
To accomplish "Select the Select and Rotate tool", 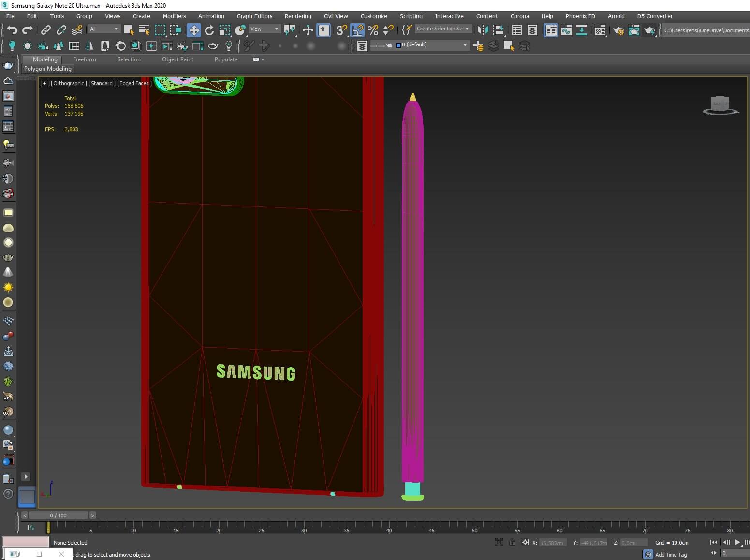I will (x=209, y=30).
